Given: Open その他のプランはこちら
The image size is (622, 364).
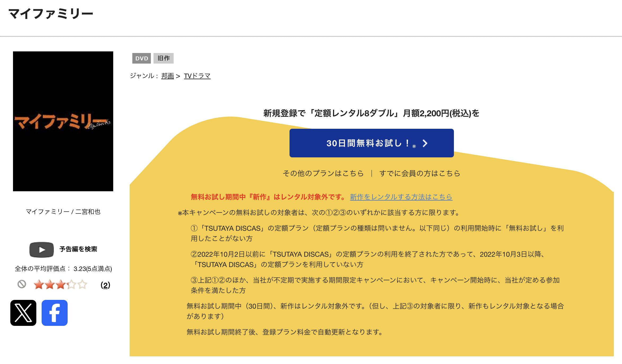Looking at the screenshot, I should coord(323,174).
